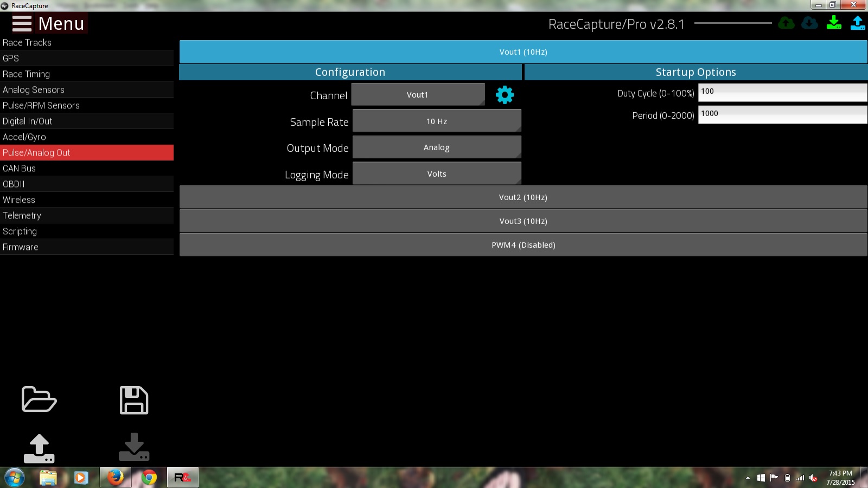
Task: Open File Explorer from the taskbar
Action: coord(48,478)
